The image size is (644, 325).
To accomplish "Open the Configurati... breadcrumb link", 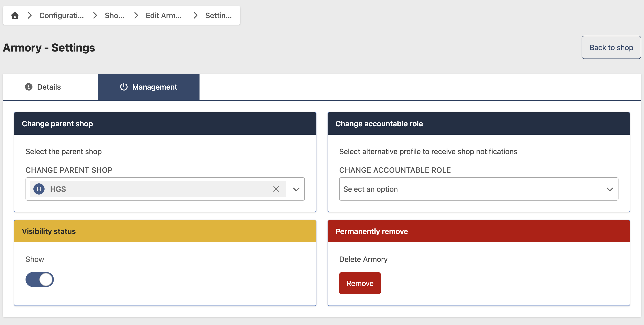I will [x=61, y=16].
